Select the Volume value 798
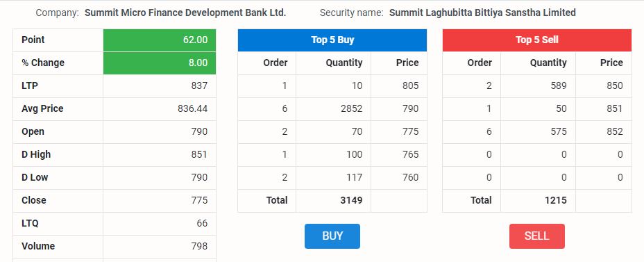 pyautogui.click(x=199, y=246)
